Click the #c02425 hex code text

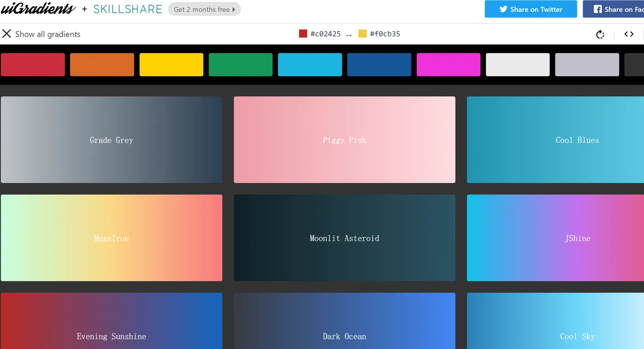point(326,34)
